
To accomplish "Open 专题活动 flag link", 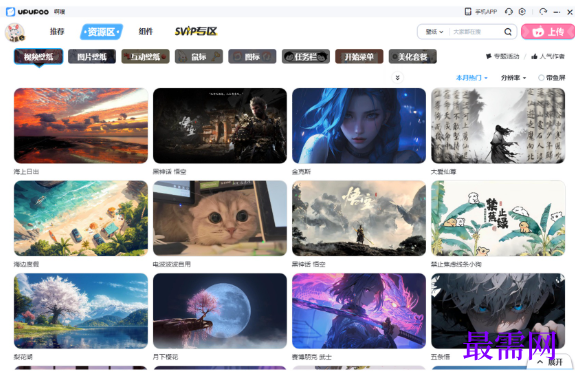I will tap(502, 56).
